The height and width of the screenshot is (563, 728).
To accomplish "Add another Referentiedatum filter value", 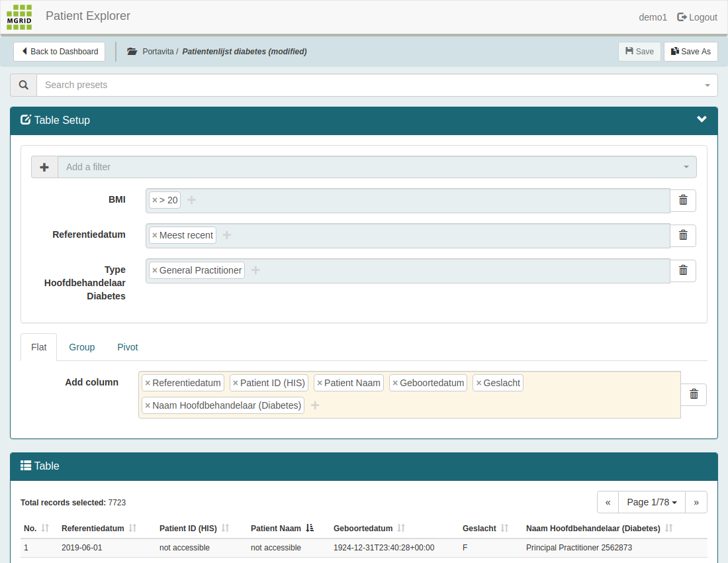I will [x=226, y=235].
